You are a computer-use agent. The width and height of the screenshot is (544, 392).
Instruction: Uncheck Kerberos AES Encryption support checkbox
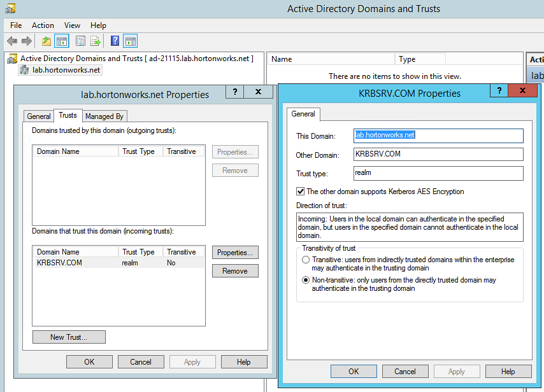point(301,192)
